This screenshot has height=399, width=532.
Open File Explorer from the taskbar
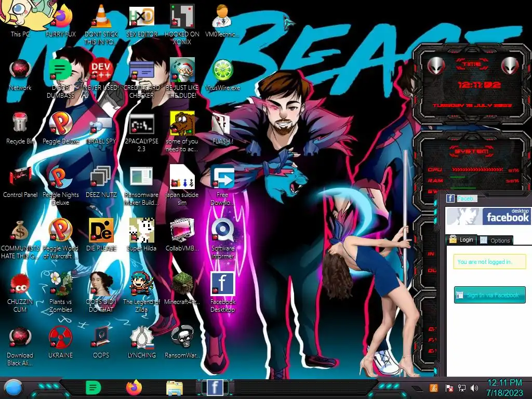tap(175, 388)
